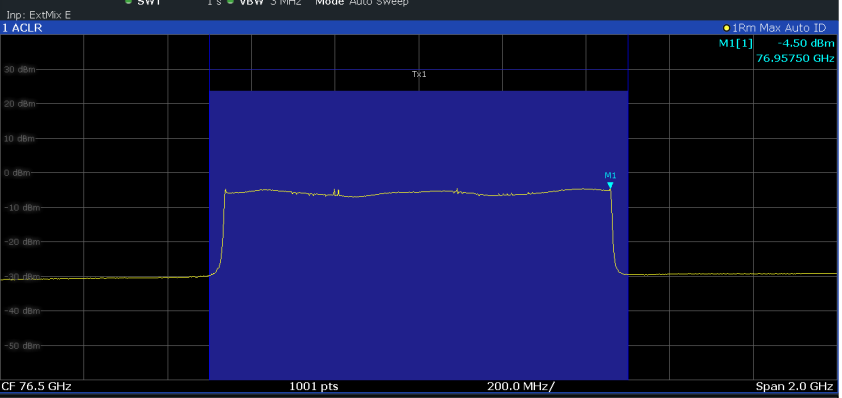Screen dimensions: 842x398
Task: Open the Inp: ExtMix E input info
Action: 38,15
